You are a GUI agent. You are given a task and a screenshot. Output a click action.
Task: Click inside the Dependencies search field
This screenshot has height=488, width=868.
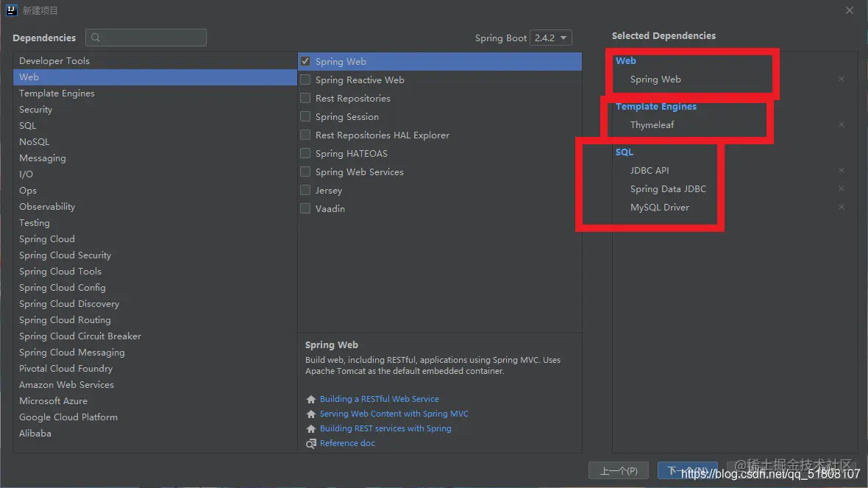tap(146, 38)
